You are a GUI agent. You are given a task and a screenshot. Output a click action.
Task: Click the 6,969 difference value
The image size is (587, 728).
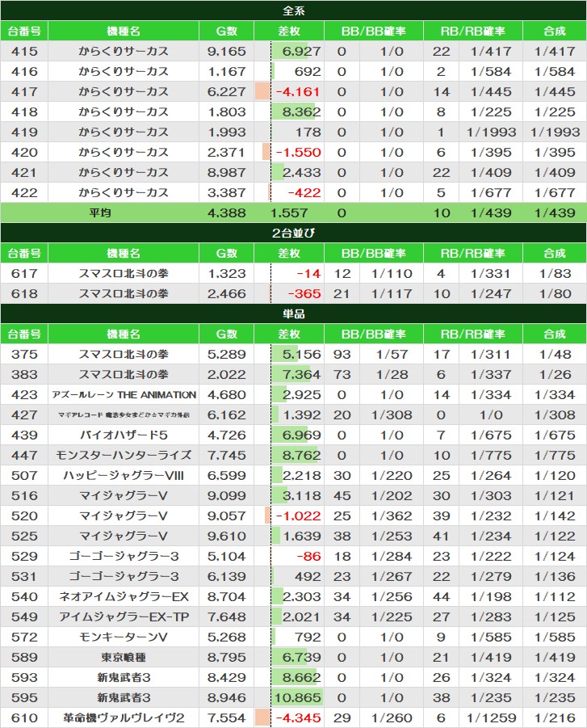301,435
